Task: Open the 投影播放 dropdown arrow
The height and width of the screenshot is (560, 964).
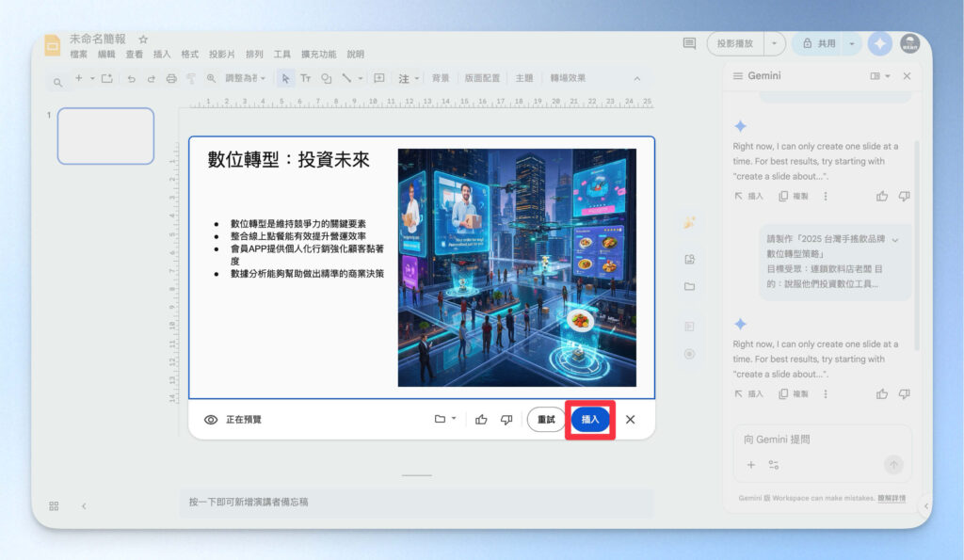Action: pyautogui.click(x=774, y=43)
